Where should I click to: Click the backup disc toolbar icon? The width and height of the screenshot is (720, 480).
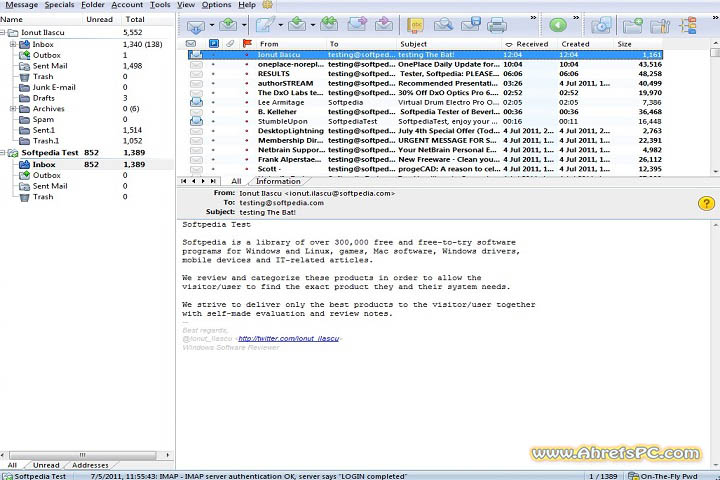coord(601,25)
